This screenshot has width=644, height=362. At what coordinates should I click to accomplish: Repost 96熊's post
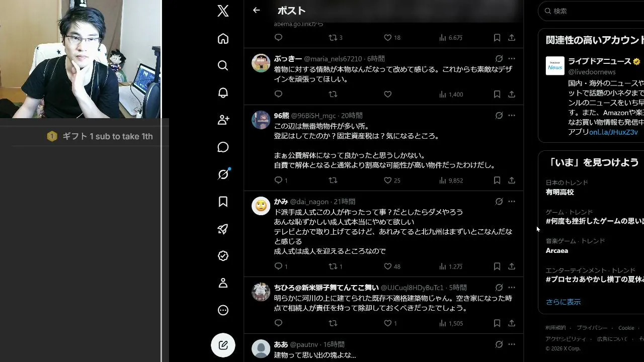[333, 180]
